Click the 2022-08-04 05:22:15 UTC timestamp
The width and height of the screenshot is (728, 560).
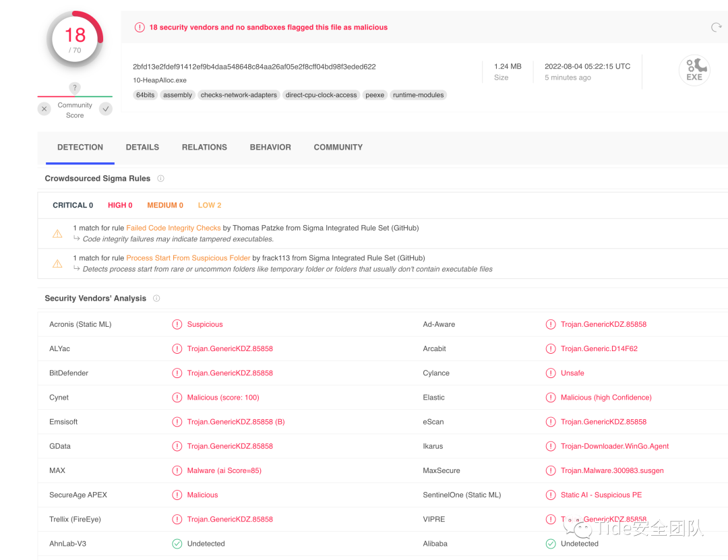click(x=587, y=67)
